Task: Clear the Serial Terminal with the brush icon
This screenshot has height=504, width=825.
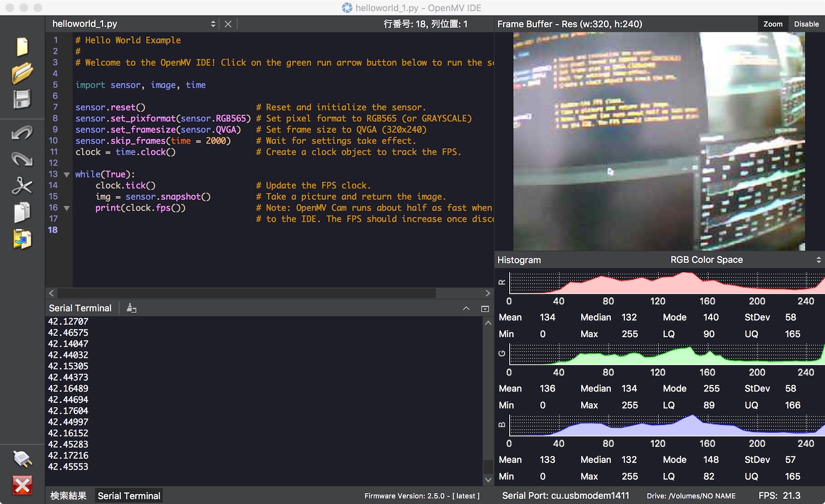Action: (131, 308)
